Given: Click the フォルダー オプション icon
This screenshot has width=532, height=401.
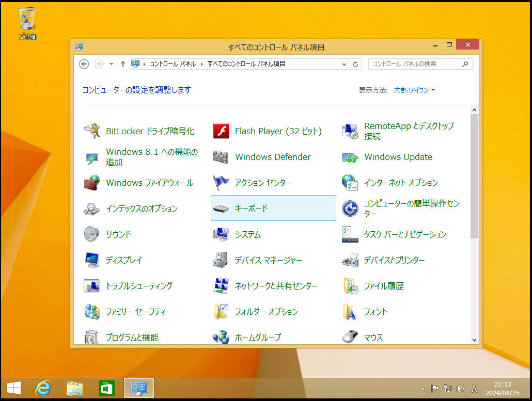Looking at the screenshot, I should click(x=221, y=312).
